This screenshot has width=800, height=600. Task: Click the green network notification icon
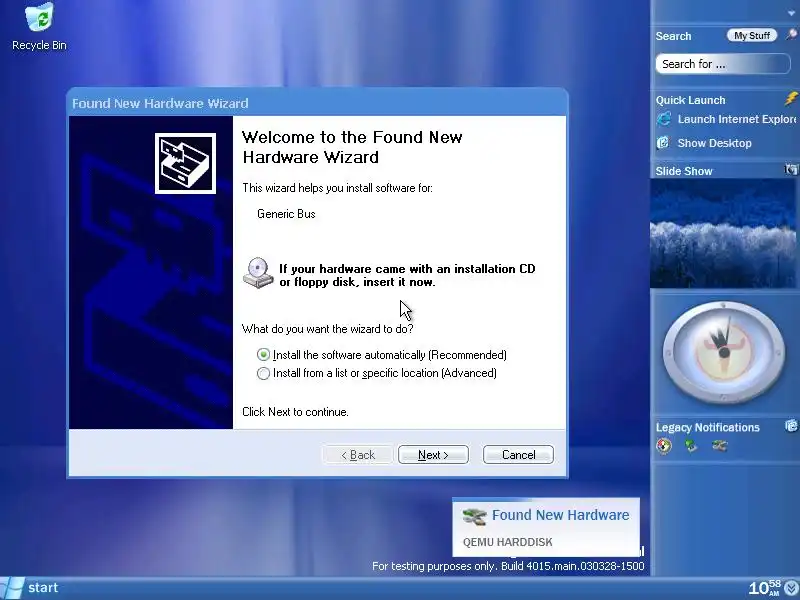[x=691, y=446]
